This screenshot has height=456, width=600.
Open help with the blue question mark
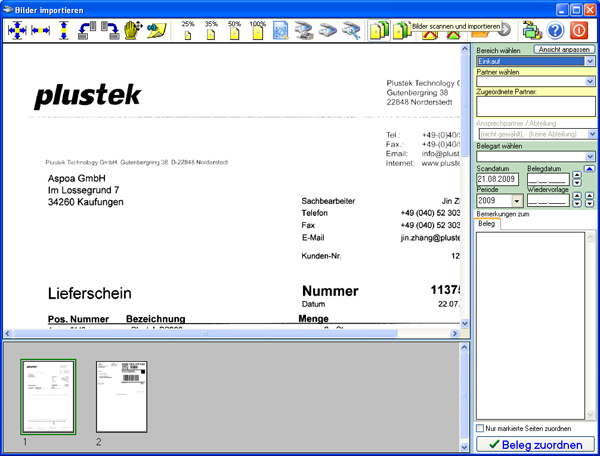(556, 31)
